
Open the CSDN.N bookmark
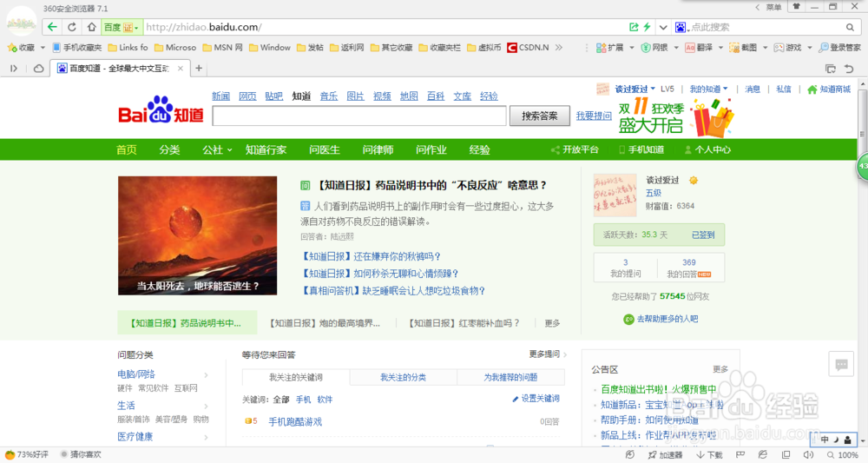pyautogui.click(x=529, y=48)
